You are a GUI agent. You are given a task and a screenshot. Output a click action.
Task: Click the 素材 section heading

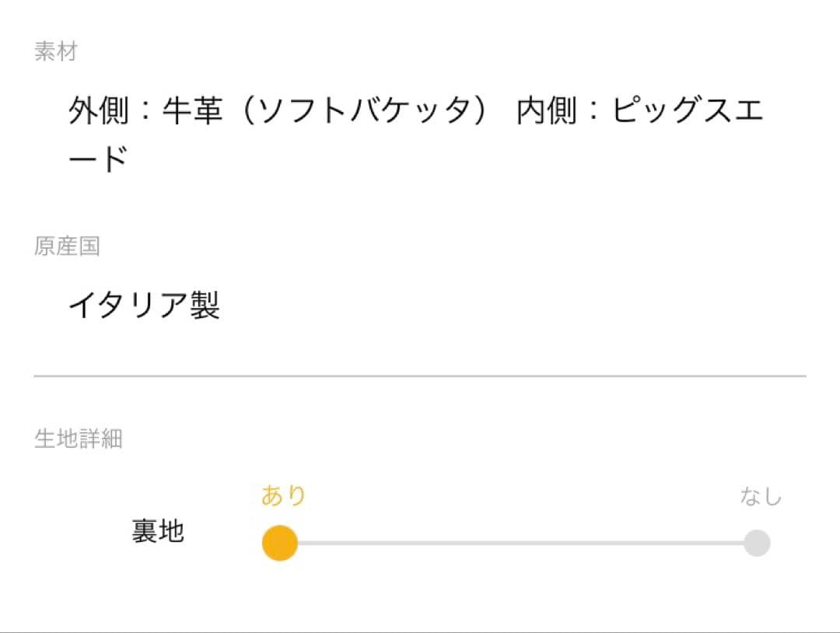click(56, 52)
